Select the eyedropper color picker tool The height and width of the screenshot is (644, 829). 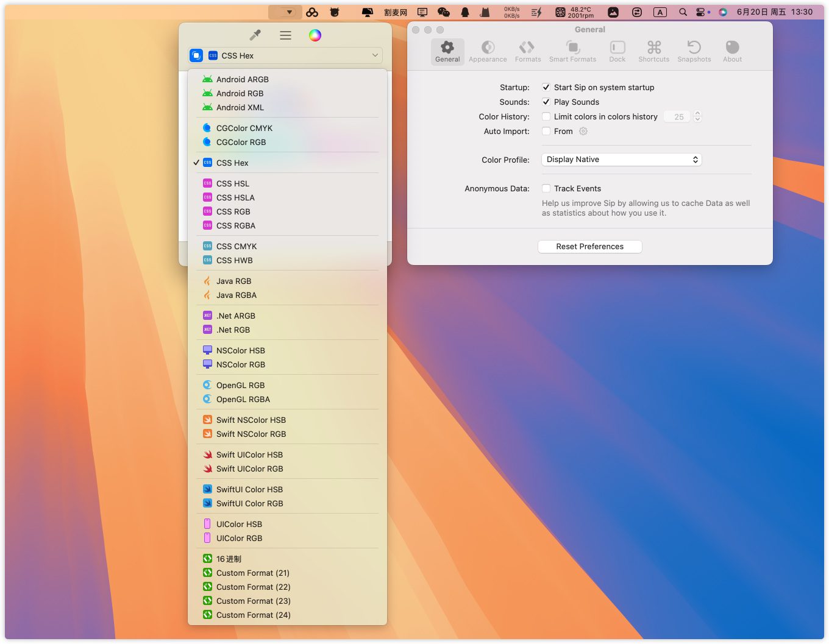pos(255,35)
